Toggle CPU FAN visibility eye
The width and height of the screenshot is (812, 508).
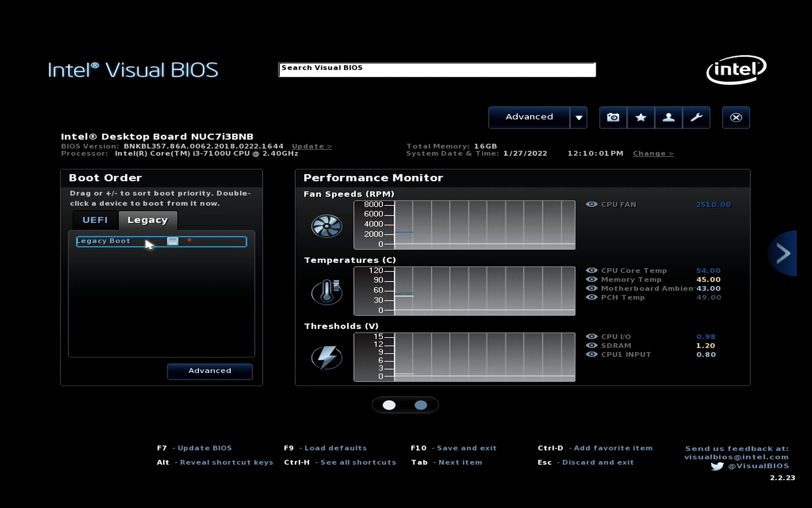coord(592,204)
